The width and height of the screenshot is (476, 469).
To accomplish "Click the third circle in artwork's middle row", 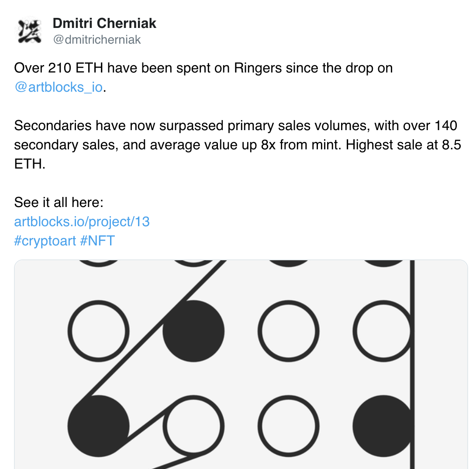I will pyautogui.click(x=288, y=331).
